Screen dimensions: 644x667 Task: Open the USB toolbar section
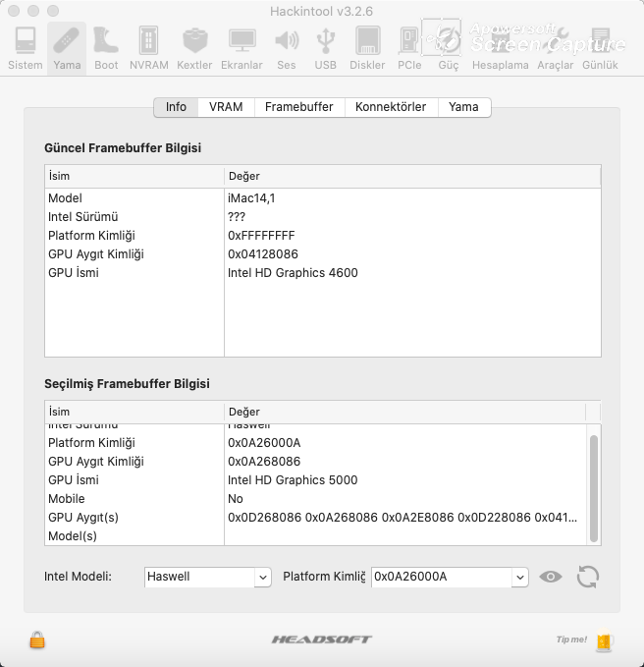coord(326,47)
